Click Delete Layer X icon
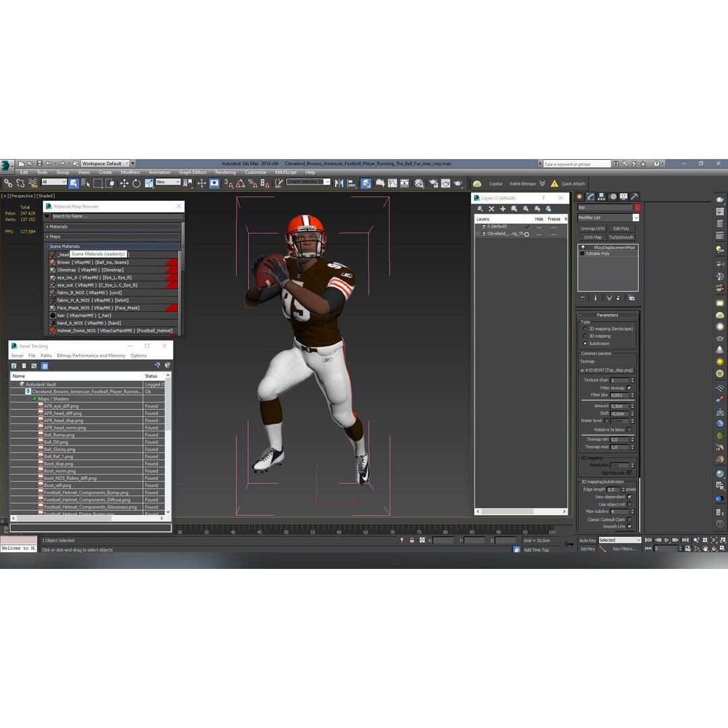This screenshot has height=728, width=728. coord(491,209)
